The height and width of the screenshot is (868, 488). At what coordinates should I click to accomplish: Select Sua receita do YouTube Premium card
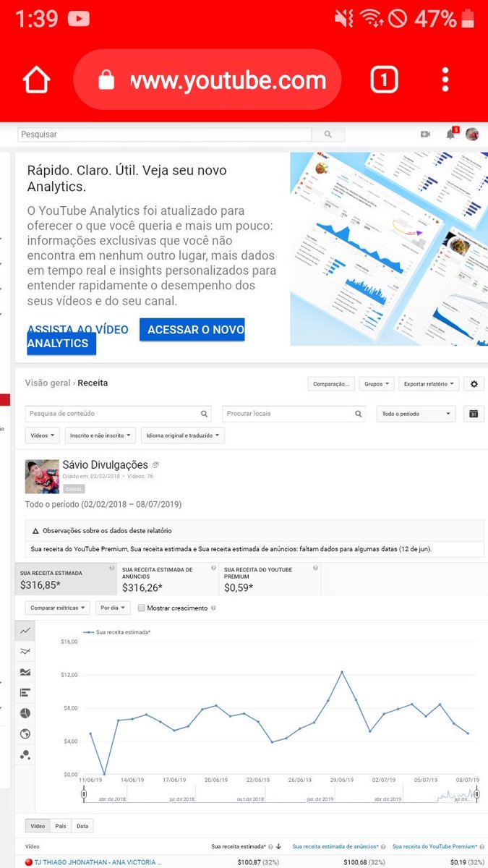[270, 579]
